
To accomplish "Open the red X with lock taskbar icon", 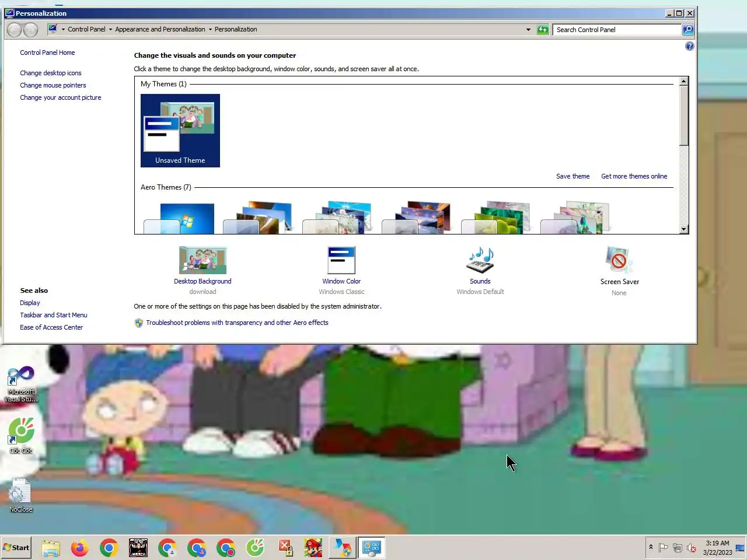I will click(284, 548).
